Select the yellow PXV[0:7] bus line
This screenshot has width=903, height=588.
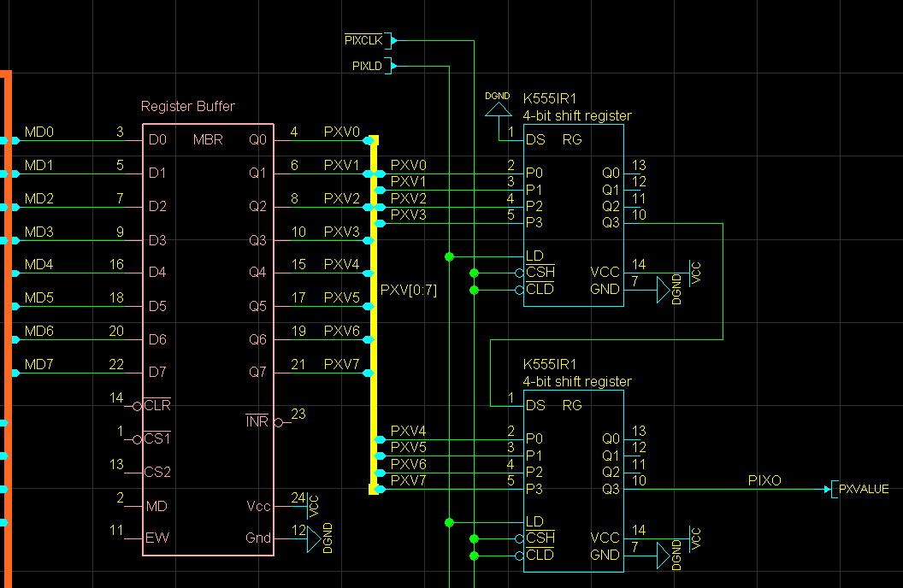tap(374, 315)
